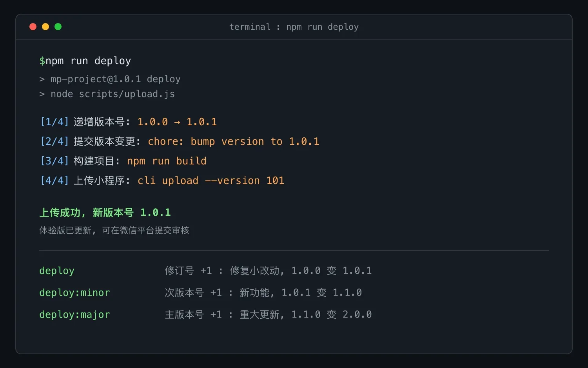This screenshot has height=368, width=588.
Task: Click the [2/4] step marker
Action: coord(54,141)
